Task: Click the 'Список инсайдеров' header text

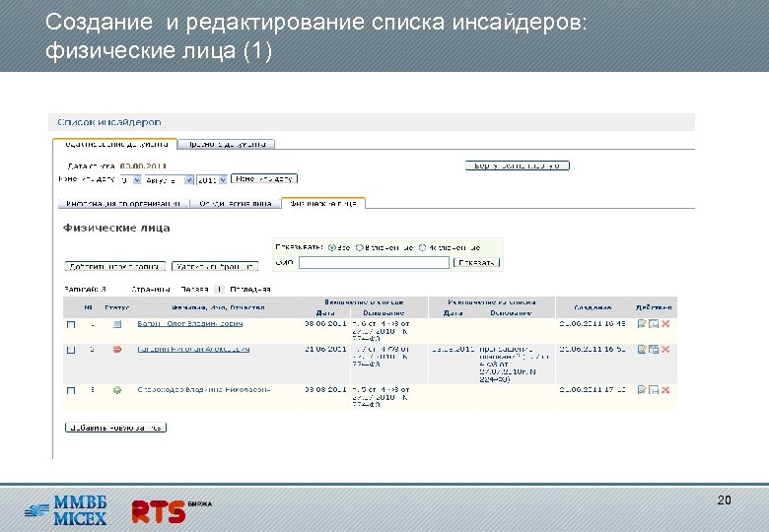Action: point(108,122)
